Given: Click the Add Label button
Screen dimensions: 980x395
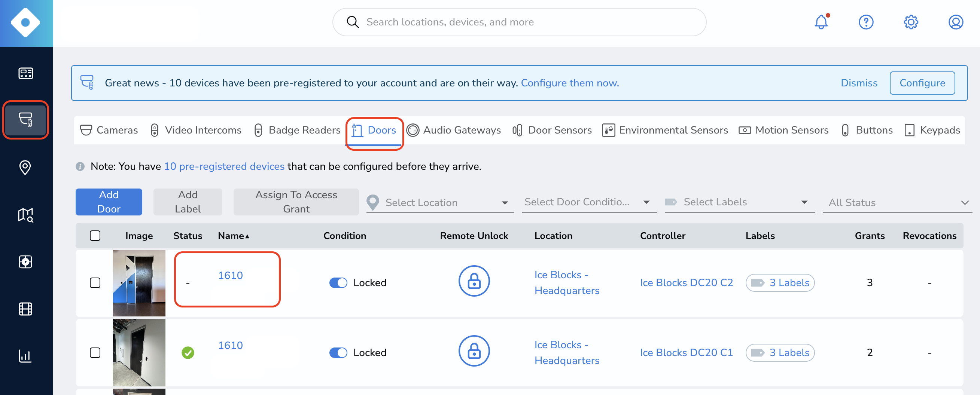Looking at the screenshot, I should pos(188,202).
